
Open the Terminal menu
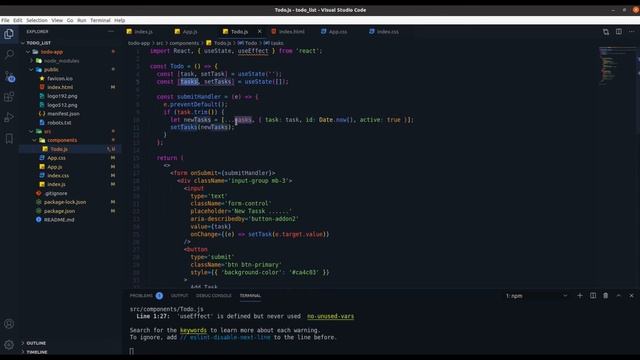pyautogui.click(x=100, y=20)
